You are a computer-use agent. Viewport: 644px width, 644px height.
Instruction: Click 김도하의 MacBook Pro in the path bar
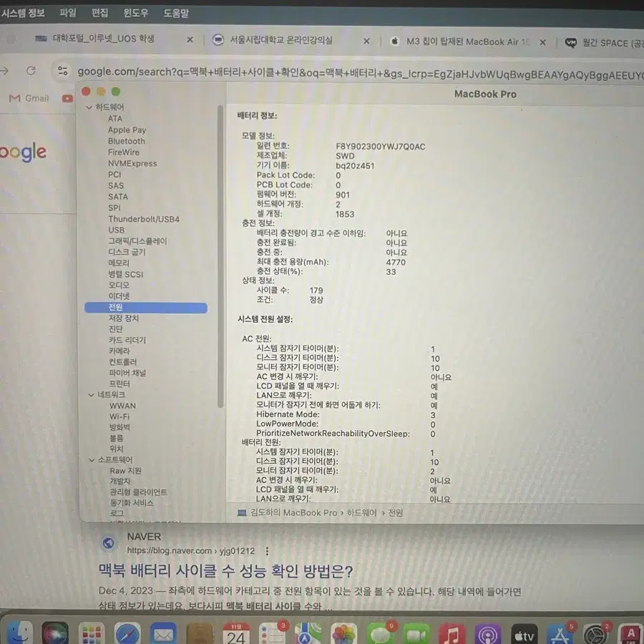293,512
